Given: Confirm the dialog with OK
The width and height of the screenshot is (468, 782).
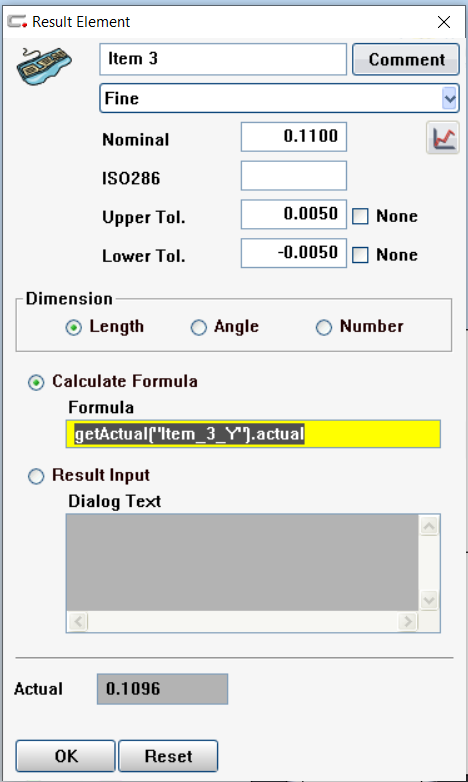Looking at the screenshot, I should click(65, 756).
